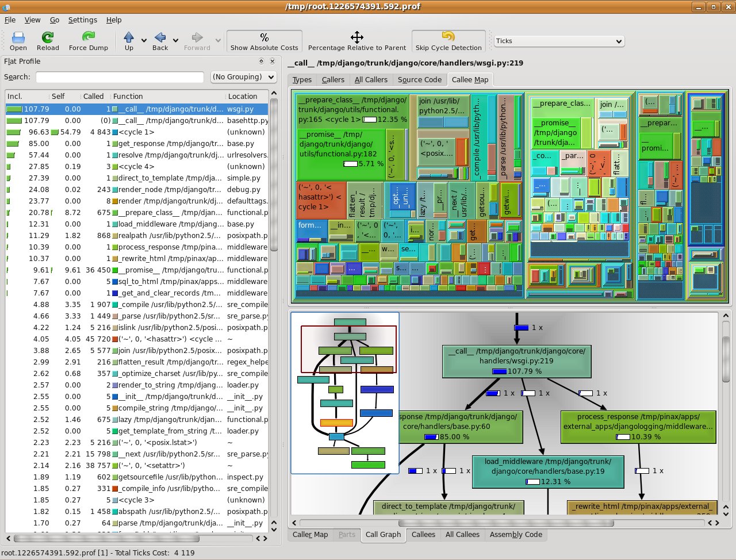Image resolution: width=736 pixels, height=560 pixels.
Task: Select the resolve urlresolvers row
Action: (137, 155)
